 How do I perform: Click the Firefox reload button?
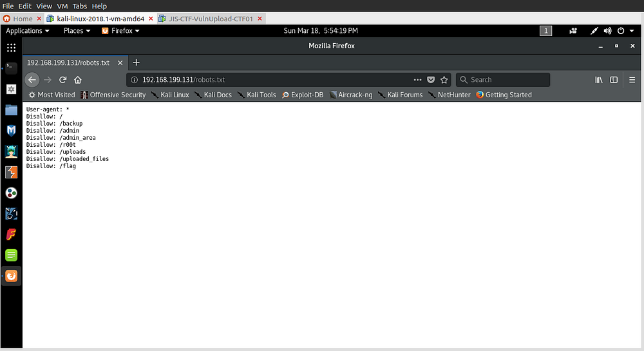tap(62, 80)
